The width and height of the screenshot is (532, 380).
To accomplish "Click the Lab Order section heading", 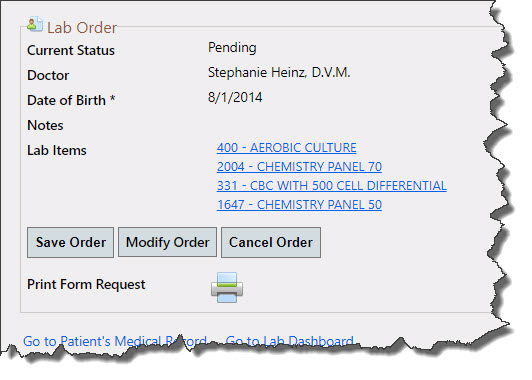I will click(82, 27).
